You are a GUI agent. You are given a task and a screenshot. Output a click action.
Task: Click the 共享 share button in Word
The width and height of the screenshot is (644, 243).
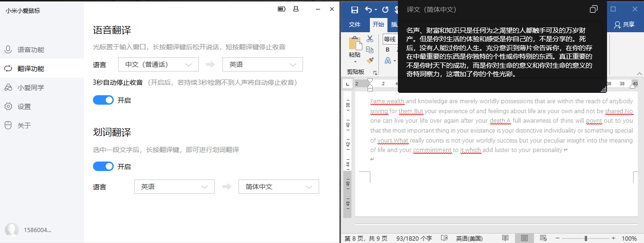tap(624, 25)
